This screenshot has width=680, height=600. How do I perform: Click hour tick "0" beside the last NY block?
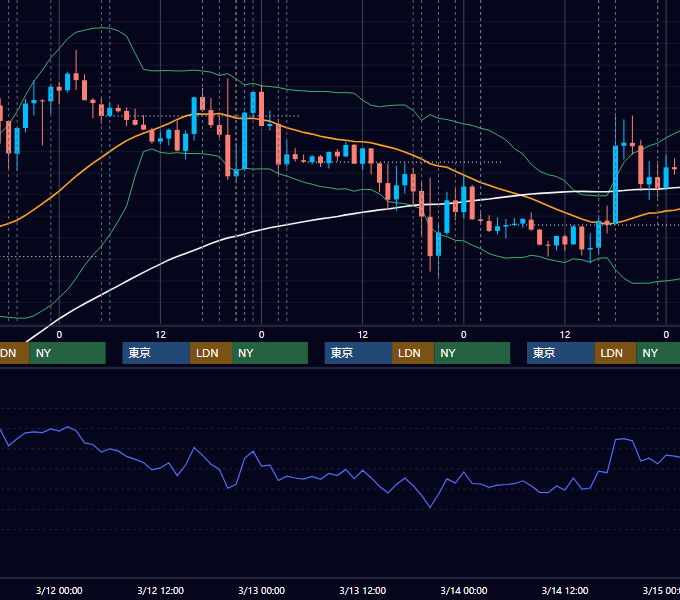click(x=666, y=335)
